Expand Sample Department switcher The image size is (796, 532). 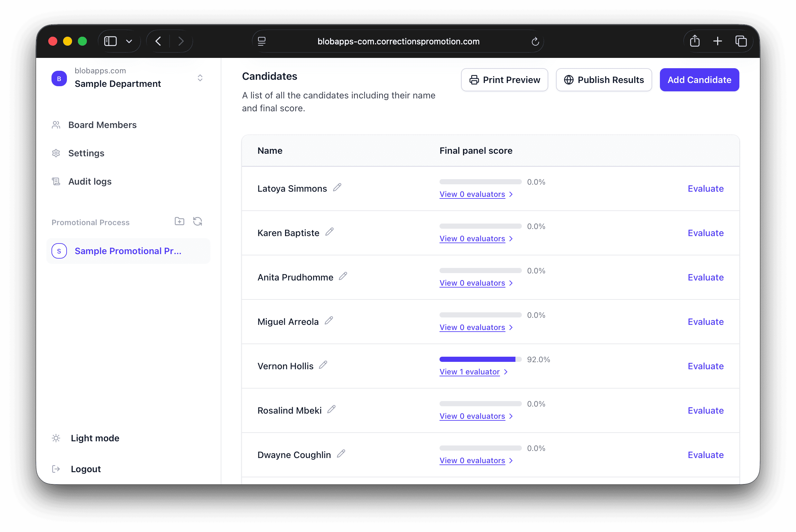point(200,78)
